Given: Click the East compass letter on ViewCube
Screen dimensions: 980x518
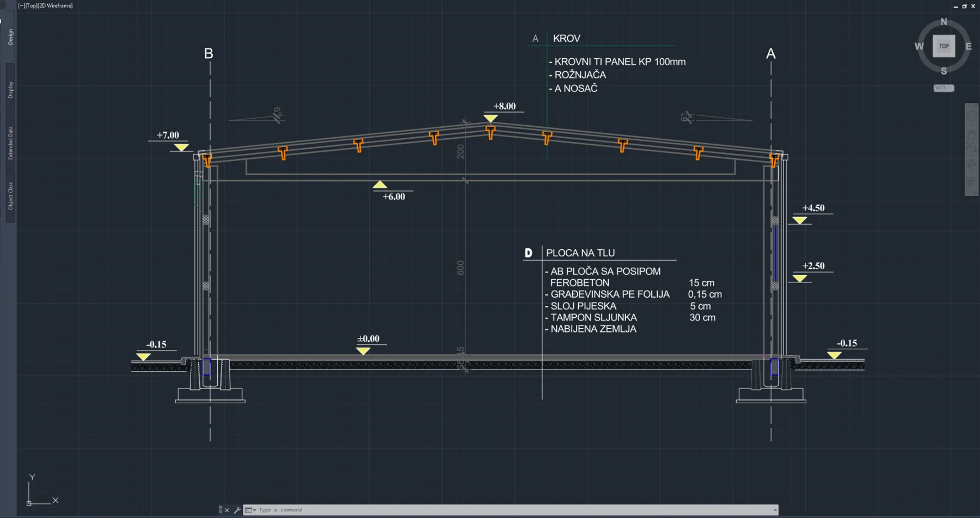Looking at the screenshot, I should [969, 46].
